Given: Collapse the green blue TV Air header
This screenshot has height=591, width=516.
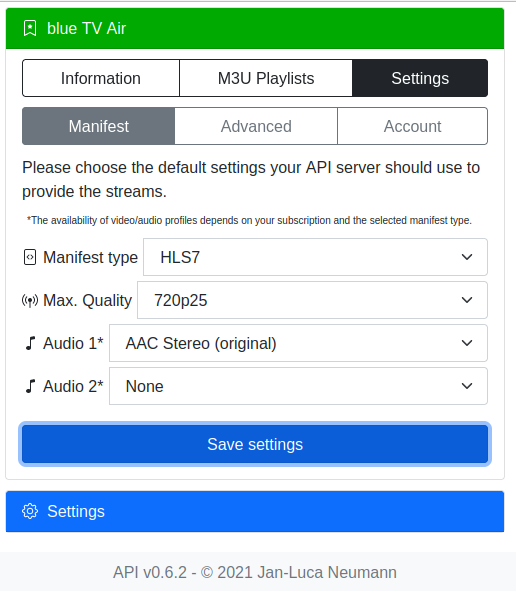Looking at the screenshot, I should [255, 28].
